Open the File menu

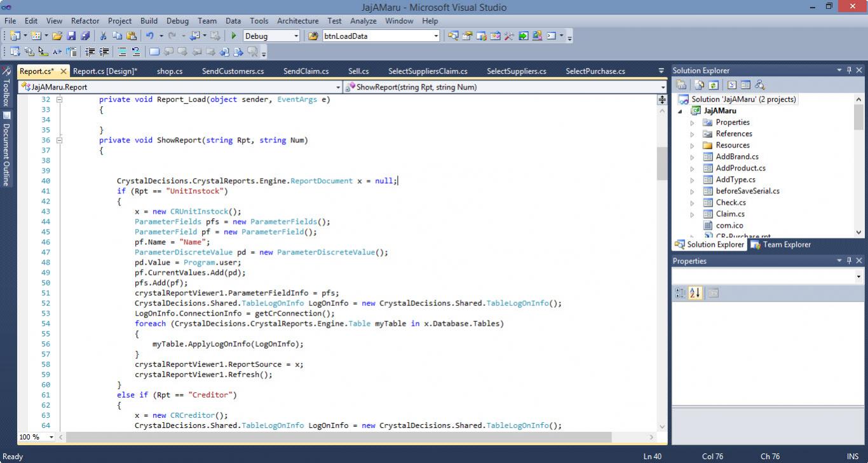pyautogui.click(x=10, y=21)
